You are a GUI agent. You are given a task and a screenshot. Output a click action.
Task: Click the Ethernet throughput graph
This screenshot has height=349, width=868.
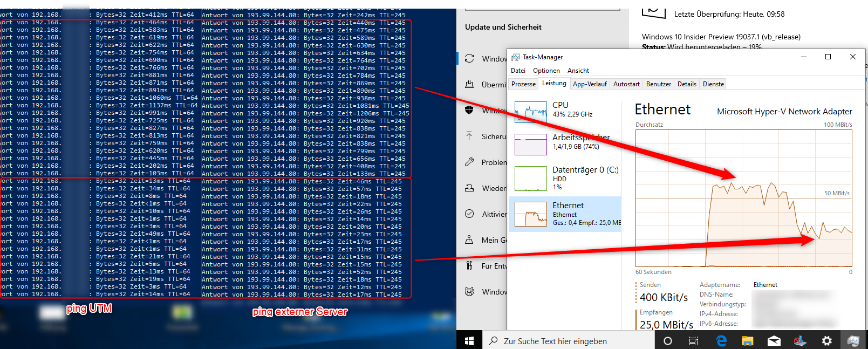coord(744,198)
